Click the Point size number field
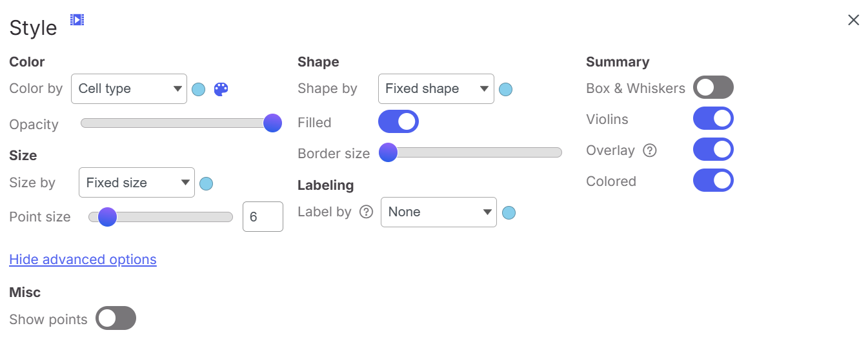Viewport: 868px width, 359px height. [x=262, y=217]
